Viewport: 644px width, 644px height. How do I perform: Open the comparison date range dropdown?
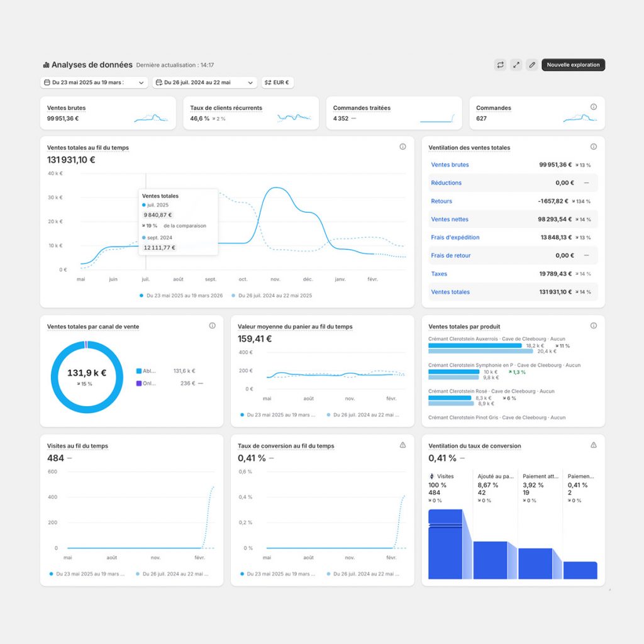coord(204,82)
